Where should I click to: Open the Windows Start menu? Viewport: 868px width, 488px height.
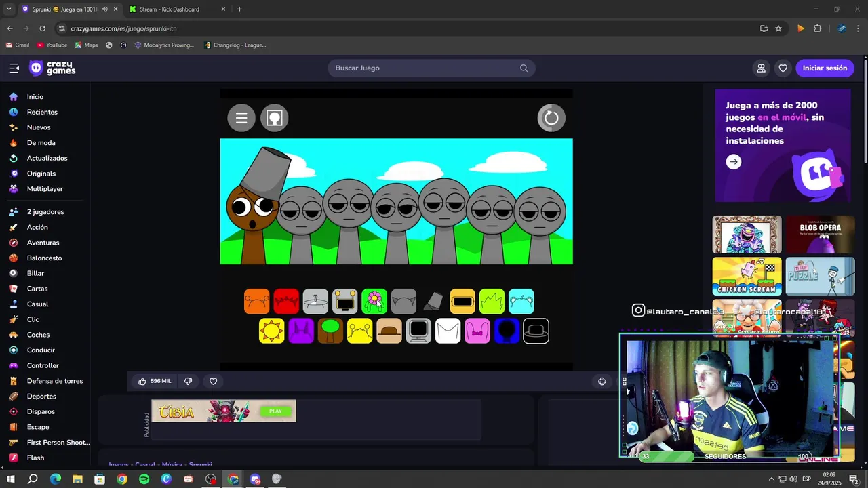[x=10, y=479]
